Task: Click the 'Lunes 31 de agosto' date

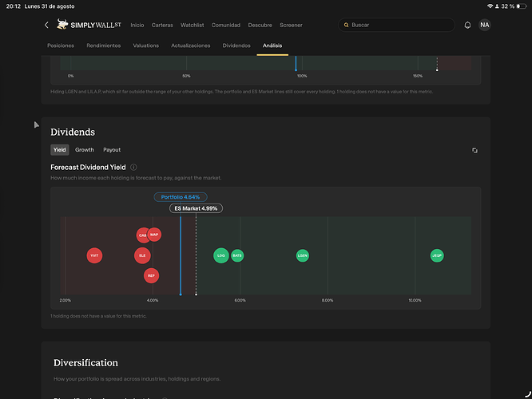Action: point(50,6)
